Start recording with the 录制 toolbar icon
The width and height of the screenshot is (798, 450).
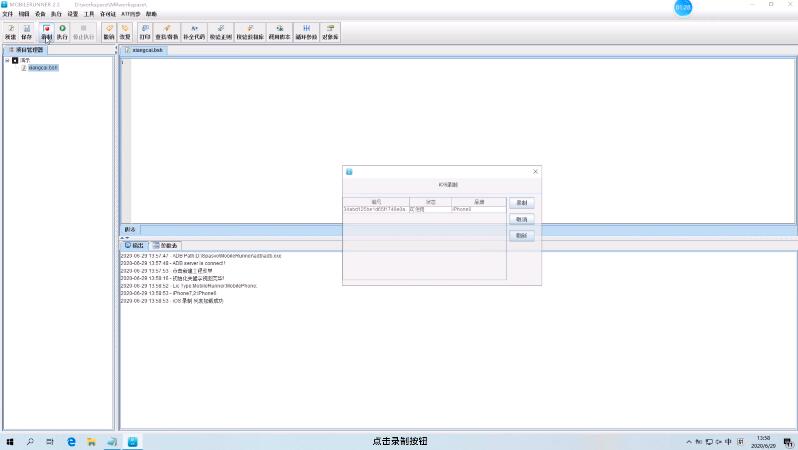(x=46, y=31)
